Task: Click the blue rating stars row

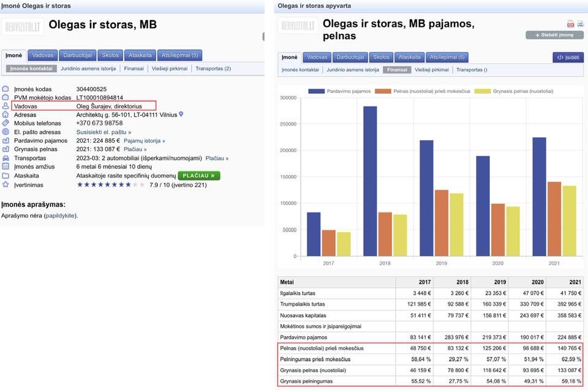Action: tap(111, 184)
